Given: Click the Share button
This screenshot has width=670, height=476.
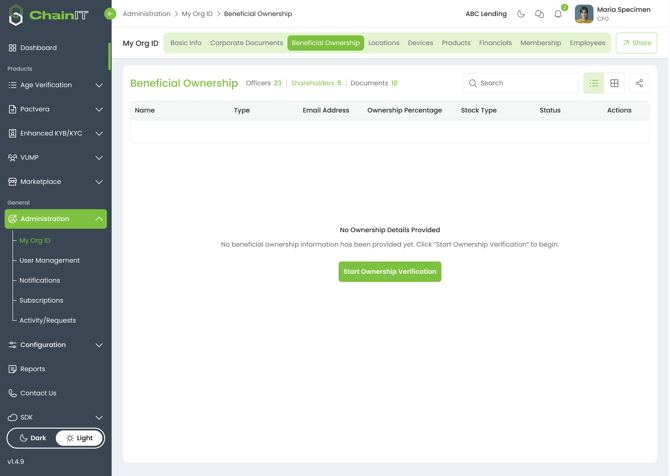Looking at the screenshot, I should click(x=636, y=43).
